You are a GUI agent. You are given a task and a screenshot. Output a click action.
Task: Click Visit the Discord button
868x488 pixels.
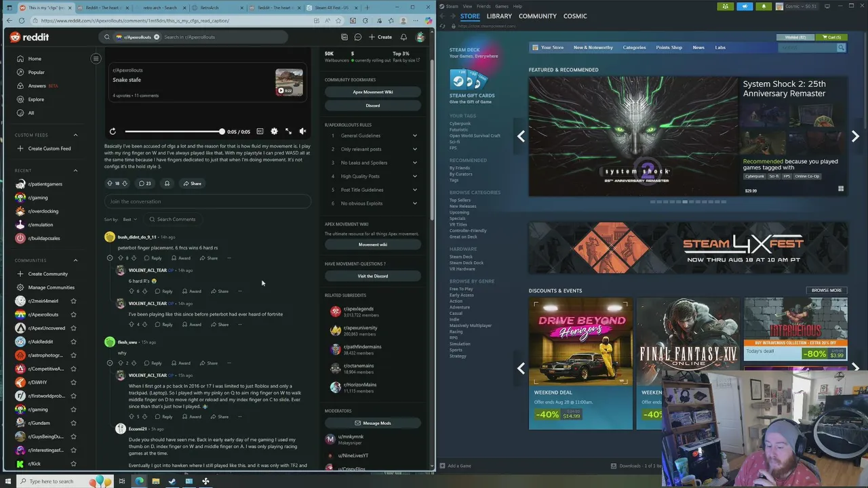tap(373, 276)
